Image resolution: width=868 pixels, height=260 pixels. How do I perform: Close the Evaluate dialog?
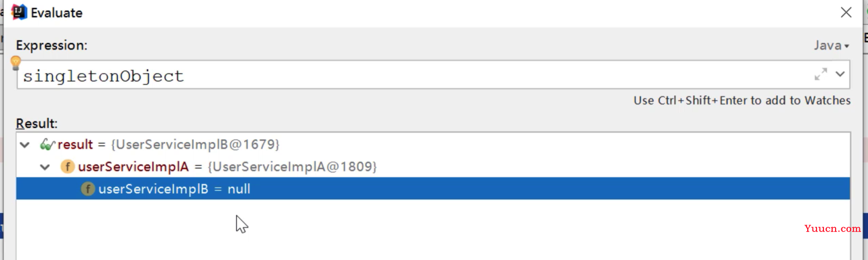(x=846, y=12)
